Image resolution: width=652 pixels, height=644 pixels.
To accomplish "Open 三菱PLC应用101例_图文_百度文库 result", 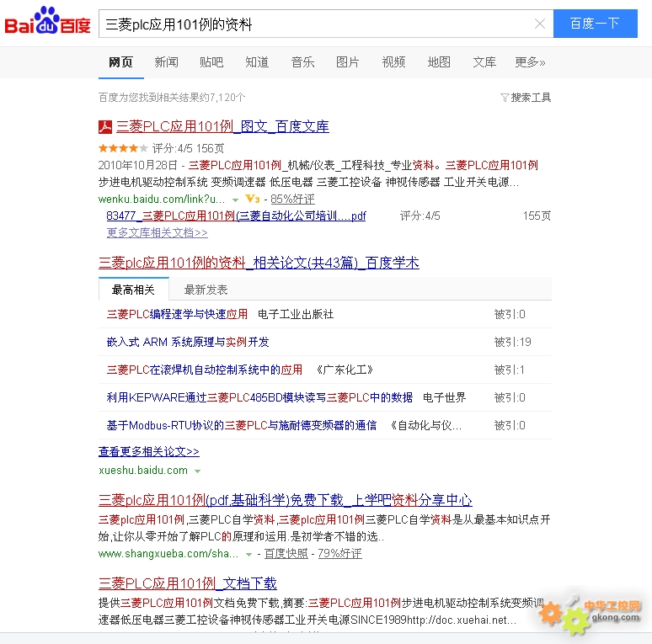I will point(222,127).
